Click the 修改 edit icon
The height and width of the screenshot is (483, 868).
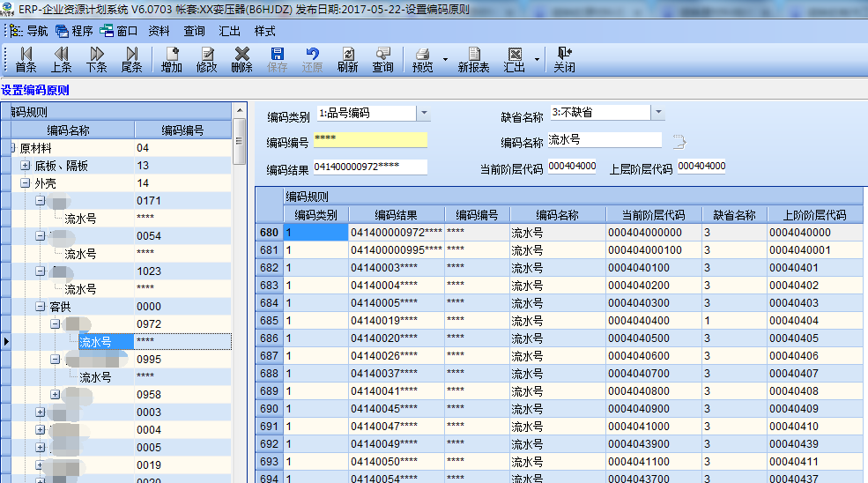pyautogui.click(x=207, y=60)
